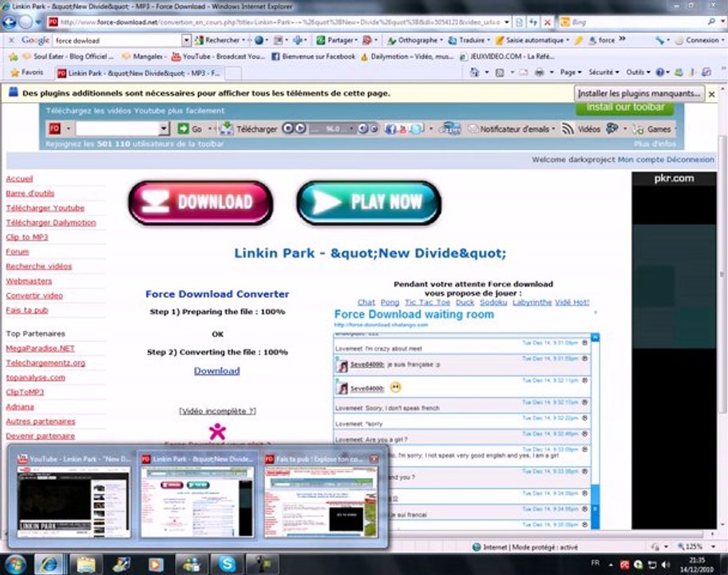Click the Sodoku game link
Screen dimensions: 728x575
coord(493,303)
